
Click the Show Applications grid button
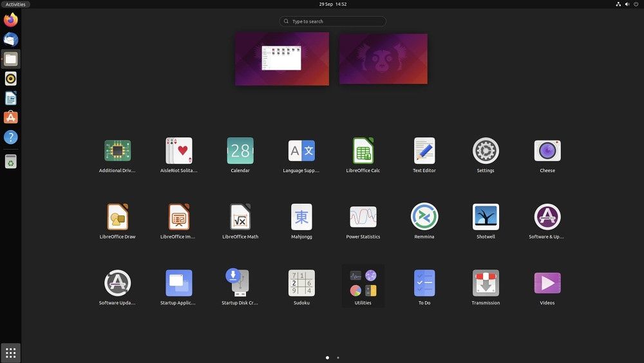pos(11,353)
